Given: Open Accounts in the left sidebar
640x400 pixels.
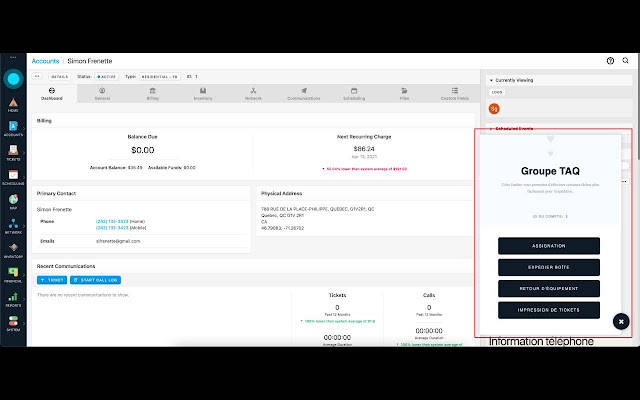Looking at the screenshot, I should click(x=13, y=129).
